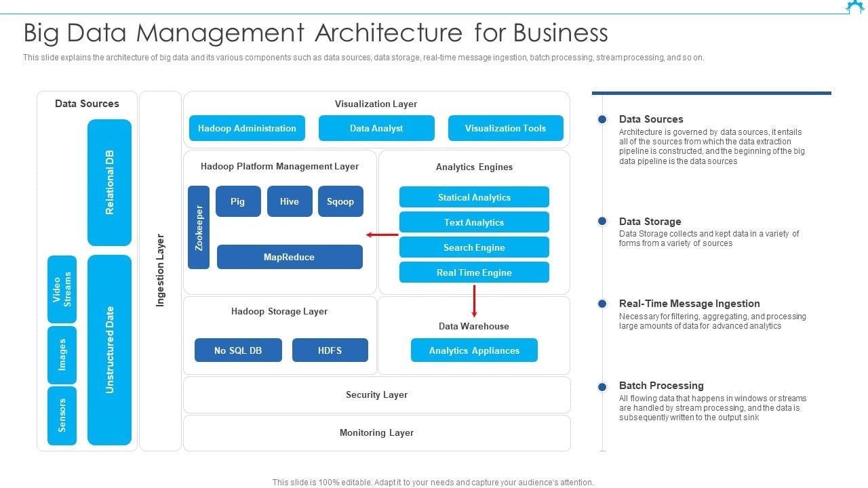Select the Hive component box
This screenshot has height=488, width=868.
click(x=290, y=201)
